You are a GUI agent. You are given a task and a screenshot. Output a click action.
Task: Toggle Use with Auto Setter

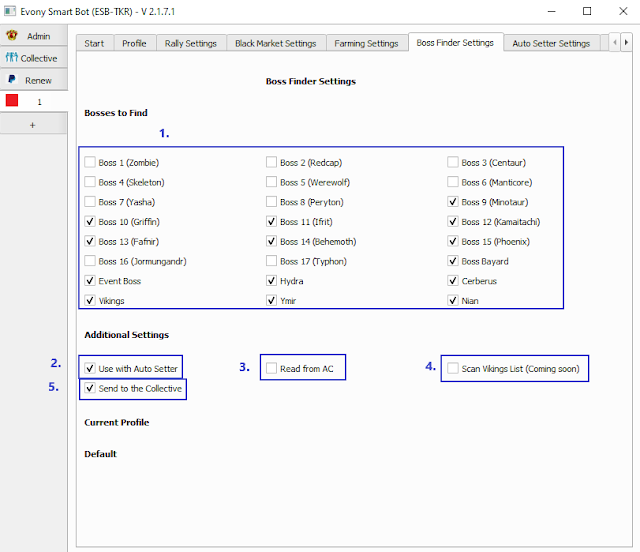tap(90, 368)
